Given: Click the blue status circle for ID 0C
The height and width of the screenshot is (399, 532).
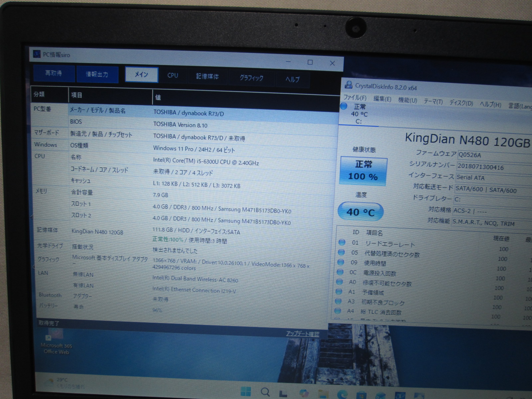Looking at the screenshot, I should coord(340,272).
